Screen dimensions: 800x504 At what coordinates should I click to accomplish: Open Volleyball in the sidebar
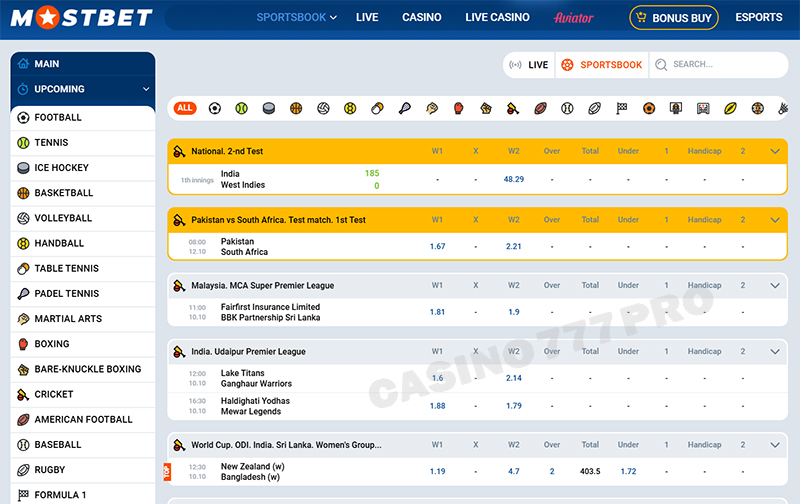pyautogui.click(x=83, y=218)
